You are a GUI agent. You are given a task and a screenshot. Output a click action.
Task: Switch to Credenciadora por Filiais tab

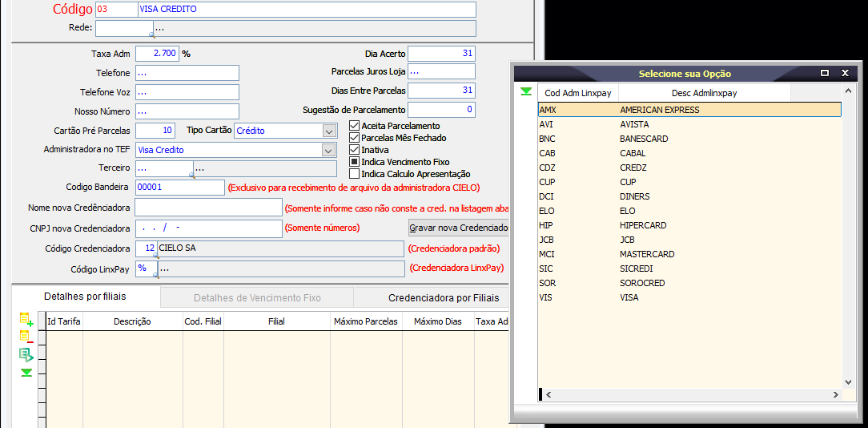tap(432, 297)
